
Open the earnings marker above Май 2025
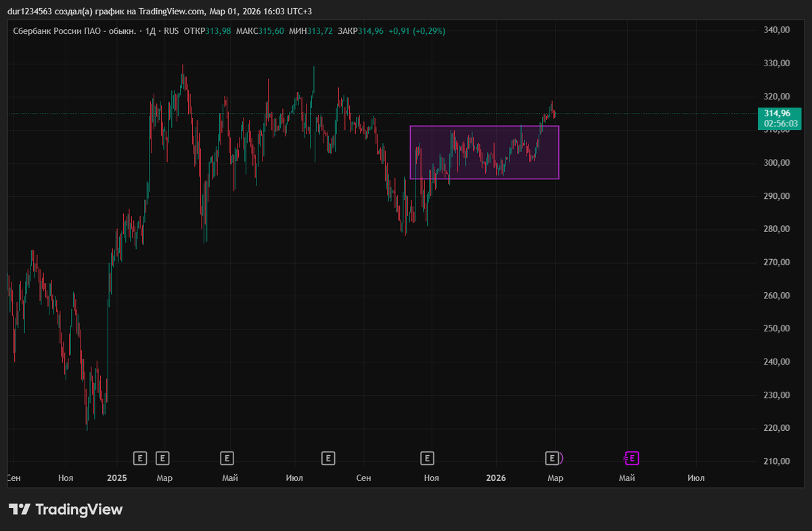coord(227,459)
